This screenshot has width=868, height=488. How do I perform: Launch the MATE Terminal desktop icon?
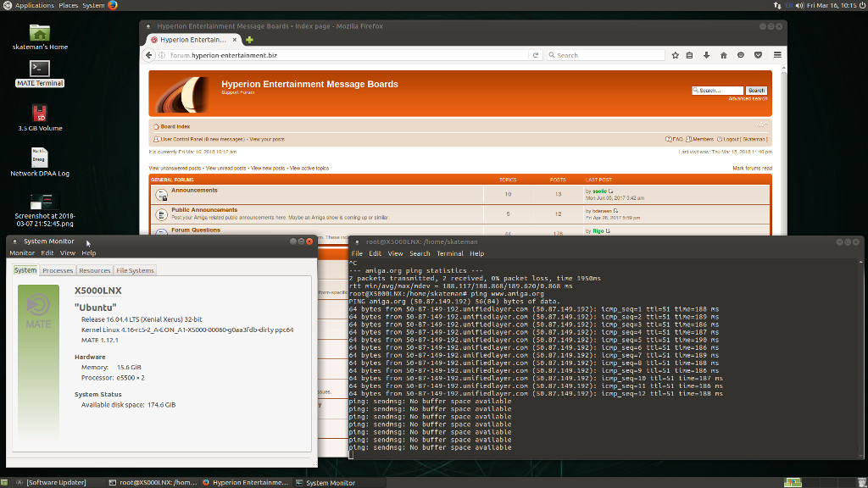[39, 69]
